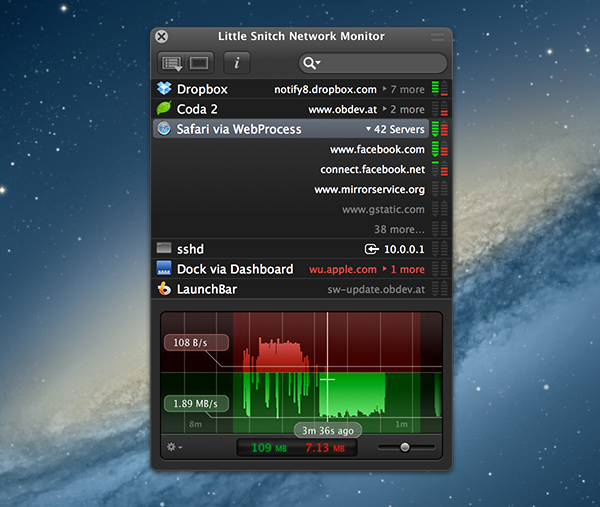Select the Dropbox application row name
The image size is (600, 507).
[x=202, y=89]
